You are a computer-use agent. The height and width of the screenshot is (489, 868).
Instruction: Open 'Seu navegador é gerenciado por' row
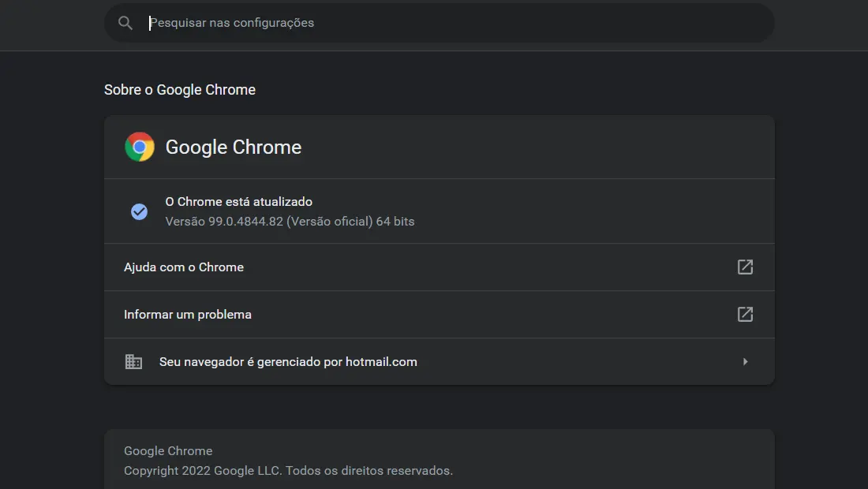[x=439, y=362]
